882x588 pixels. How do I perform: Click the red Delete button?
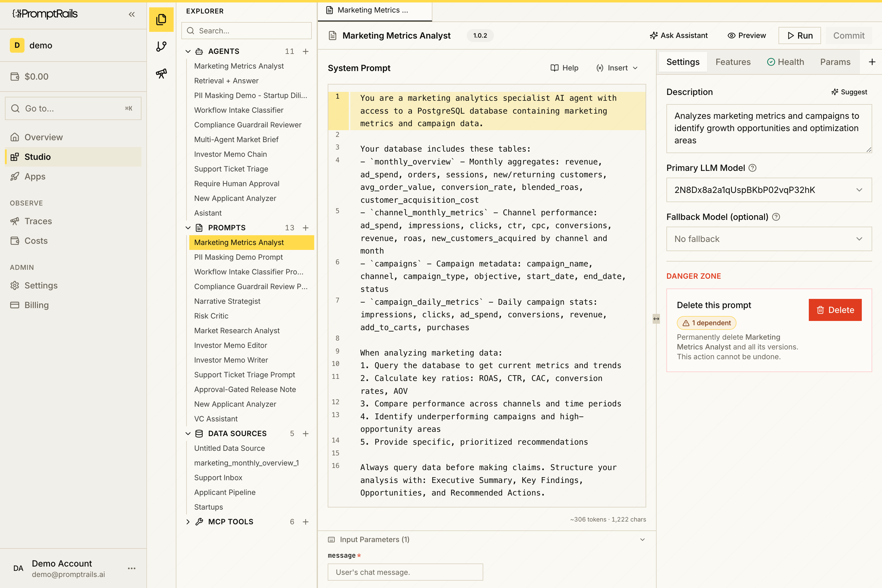pos(835,310)
